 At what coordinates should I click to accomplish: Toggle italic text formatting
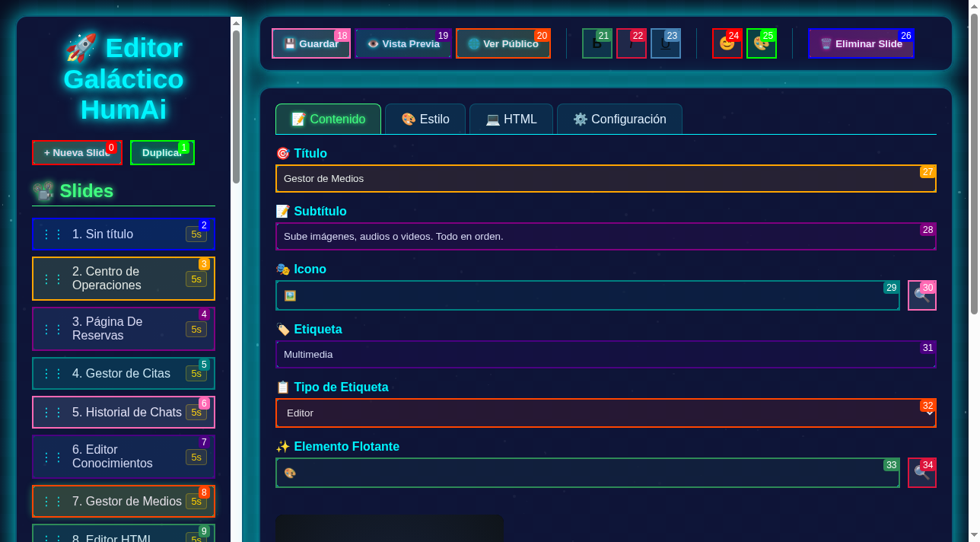[631, 44]
